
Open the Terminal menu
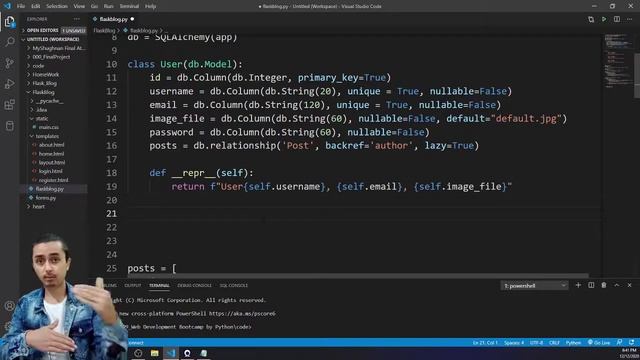point(129,6)
